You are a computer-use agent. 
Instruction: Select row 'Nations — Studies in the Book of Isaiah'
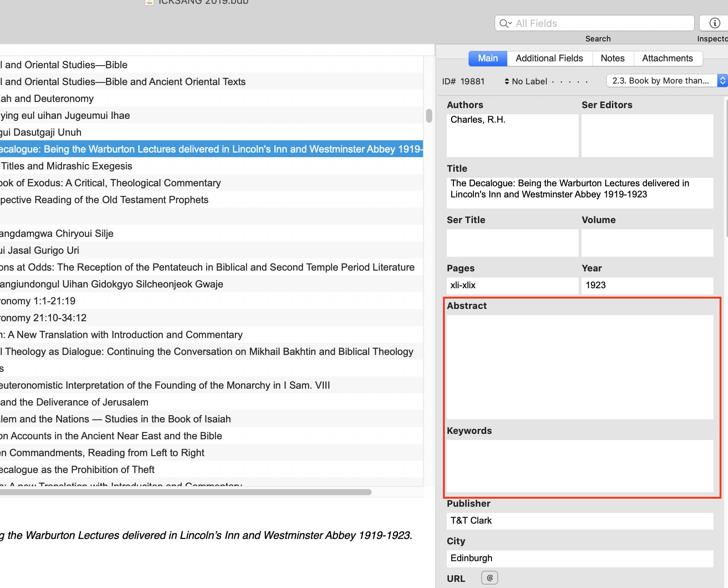pyautogui.click(x=212, y=419)
